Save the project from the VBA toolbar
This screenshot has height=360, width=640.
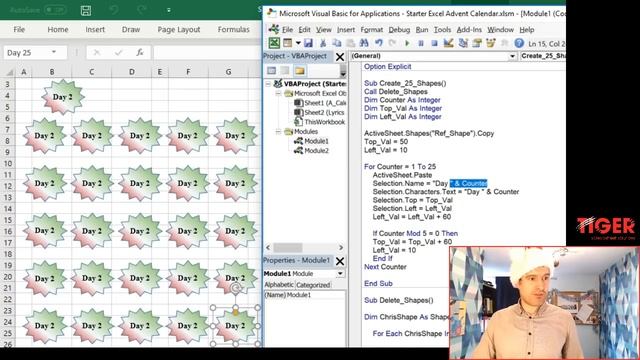[308, 43]
